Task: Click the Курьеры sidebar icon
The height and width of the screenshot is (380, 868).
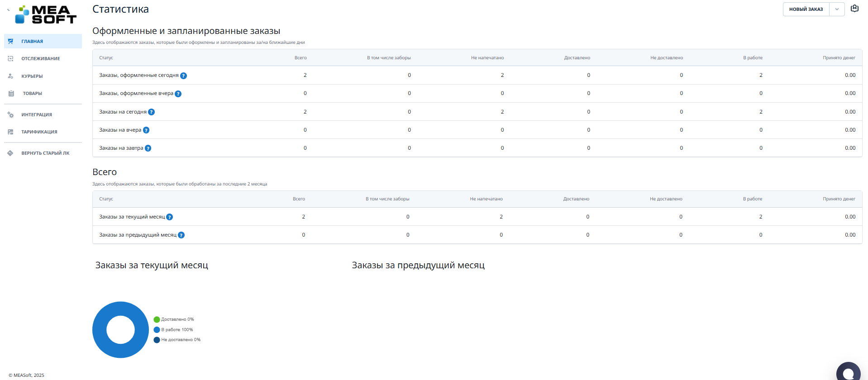Action: tap(11, 76)
